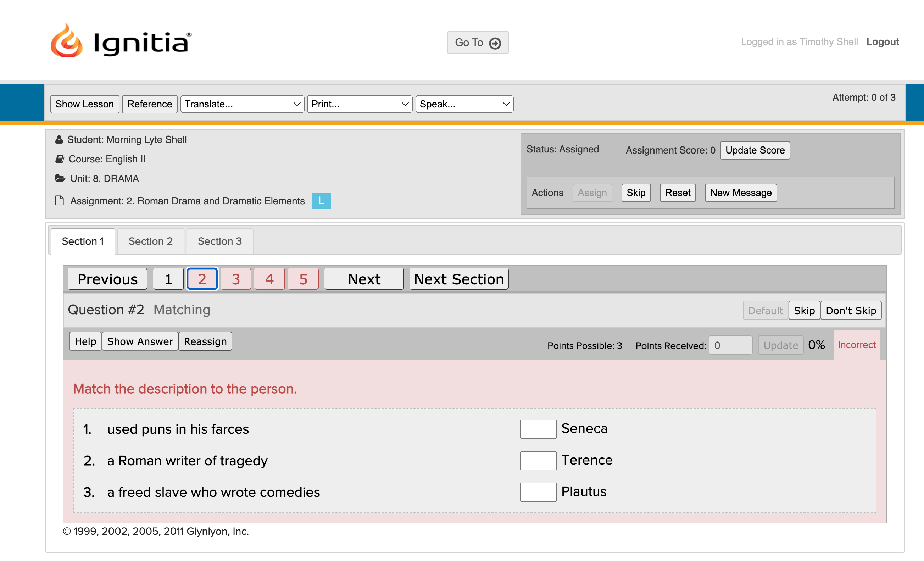Expand the Translate dropdown
The width and height of the screenshot is (924, 561).
242,104
